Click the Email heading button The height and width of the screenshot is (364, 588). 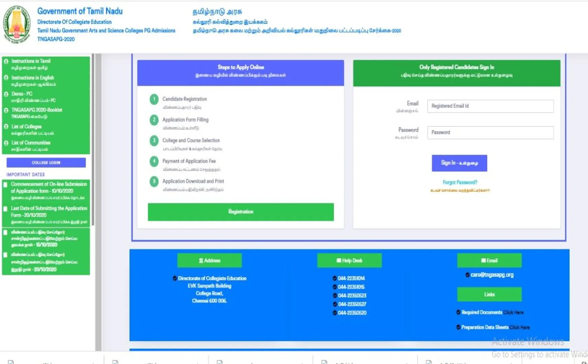point(489,261)
